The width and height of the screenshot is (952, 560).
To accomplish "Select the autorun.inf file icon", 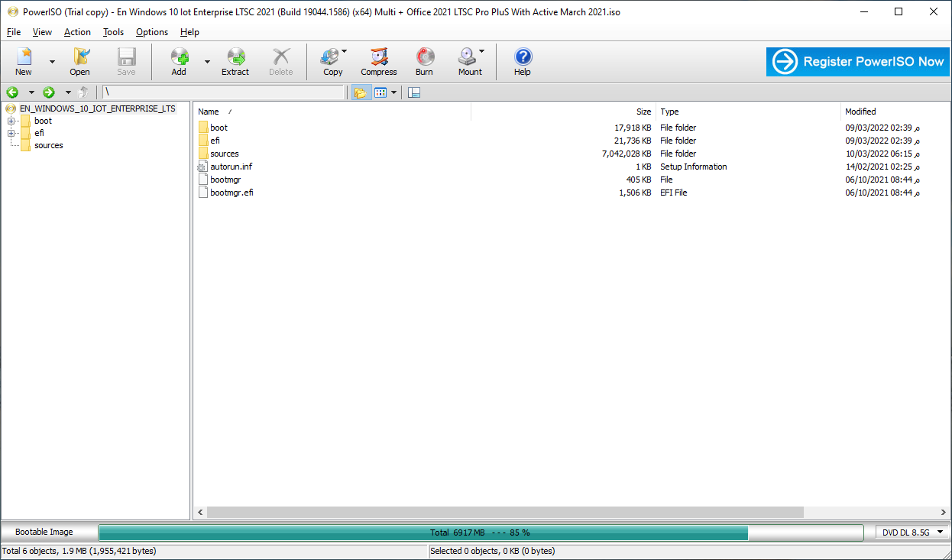I will [202, 167].
